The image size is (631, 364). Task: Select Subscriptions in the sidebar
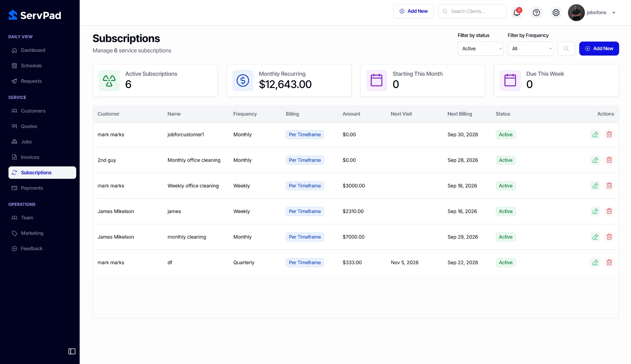coord(42,173)
